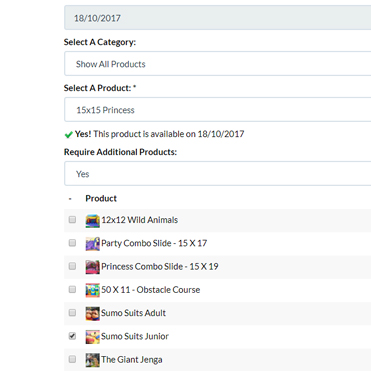Click the Sumo Suits Junior product name
Viewport: 371px width, 371px height.
tap(135, 336)
